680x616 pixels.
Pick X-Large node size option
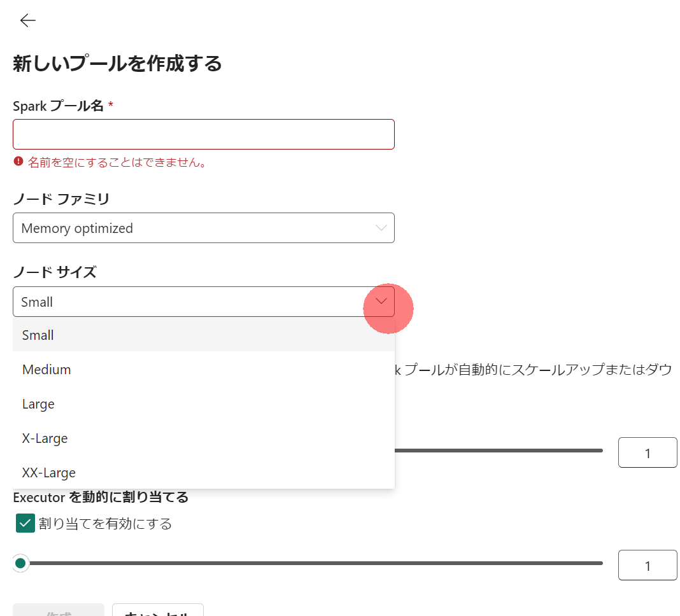pyautogui.click(x=203, y=438)
